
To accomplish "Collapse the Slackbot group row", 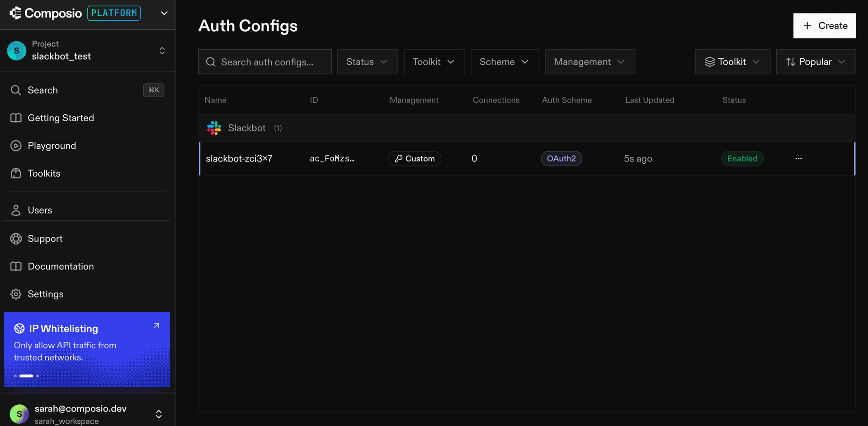I will click(527, 128).
